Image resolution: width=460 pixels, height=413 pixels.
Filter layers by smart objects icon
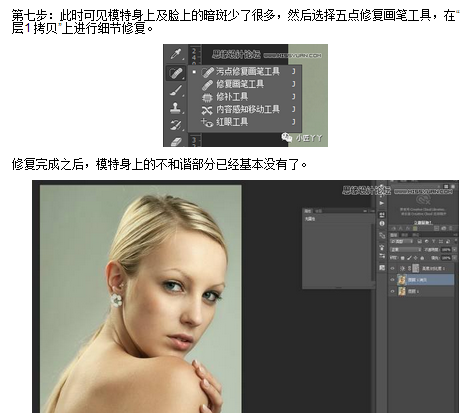(448, 242)
